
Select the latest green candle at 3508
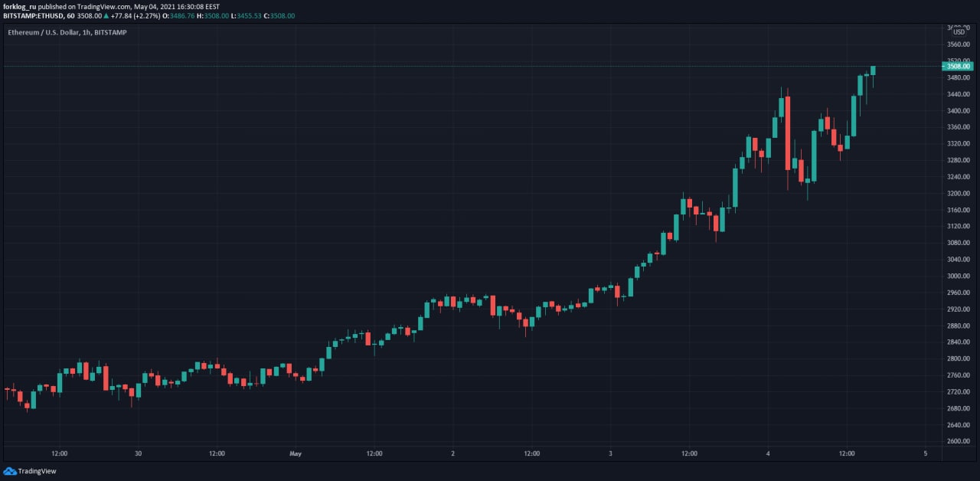(873, 70)
